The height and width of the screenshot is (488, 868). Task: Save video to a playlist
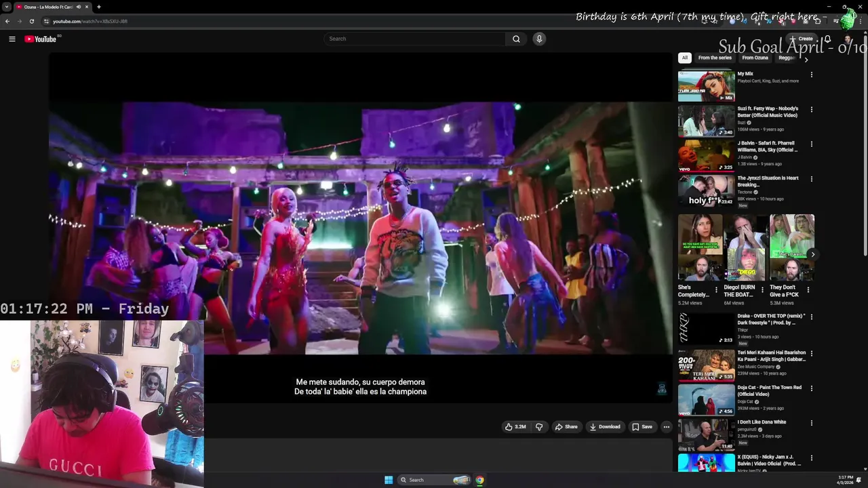point(642,427)
